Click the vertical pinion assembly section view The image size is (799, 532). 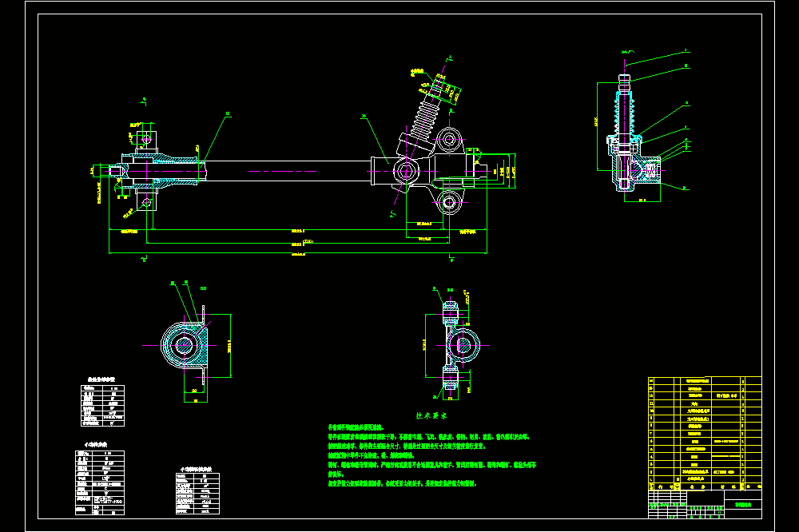634,133
